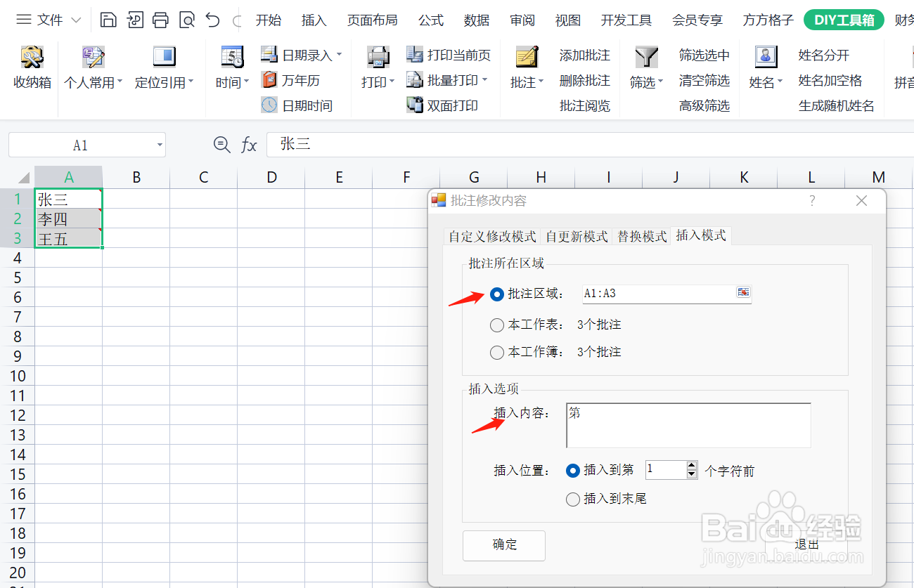This screenshot has width=914, height=588.
Task: Click the range picker icon beside A1:A3
Action: (x=743, y=293)
